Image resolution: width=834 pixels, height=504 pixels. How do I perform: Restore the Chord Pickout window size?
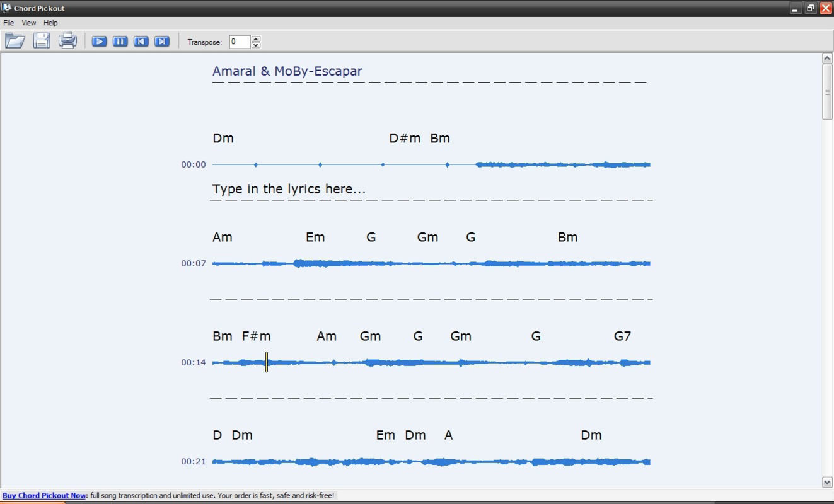810,8
